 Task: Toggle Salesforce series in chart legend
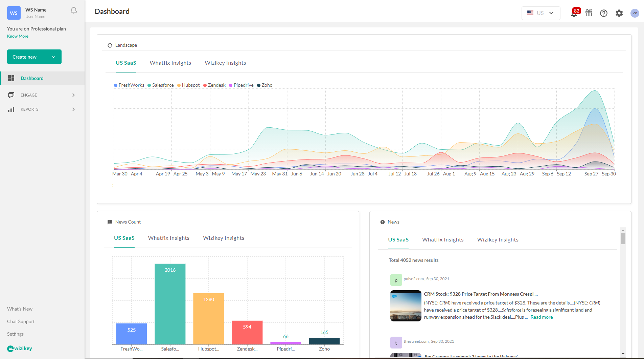[x=161, y=85]
